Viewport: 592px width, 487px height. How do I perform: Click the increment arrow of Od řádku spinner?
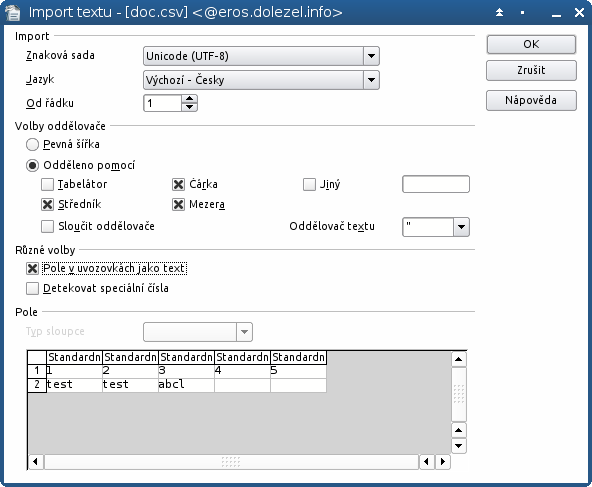click(189, 99)
